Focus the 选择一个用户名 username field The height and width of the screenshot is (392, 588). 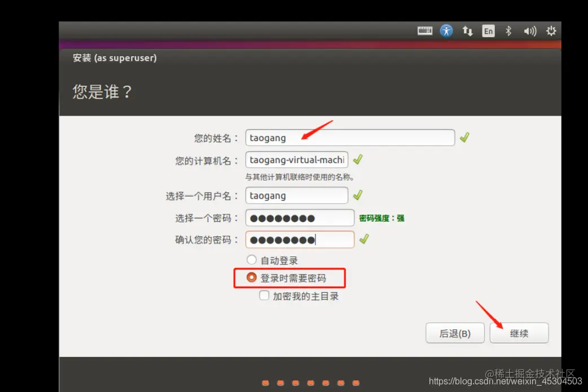[x=297, y=195]
